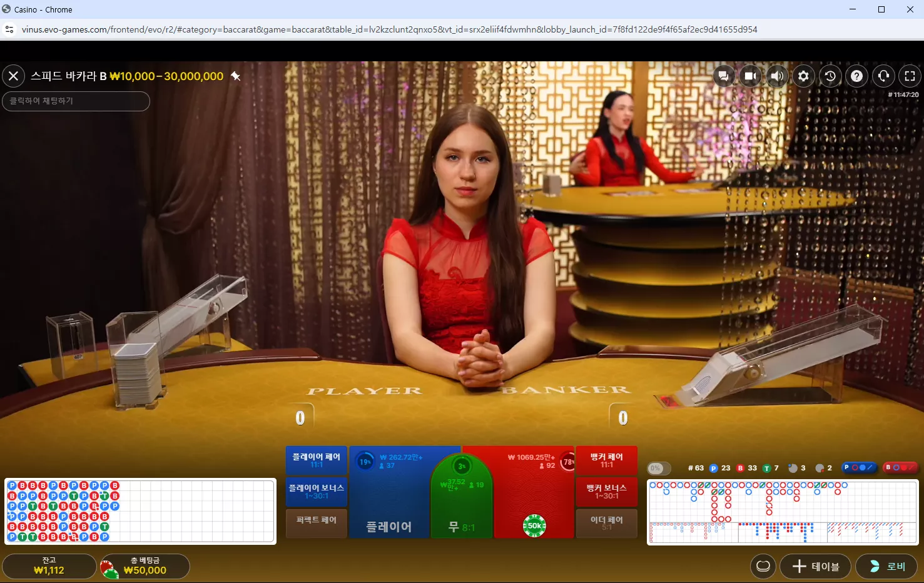Click the table limit ₩10,000–30,000,000
The width and height of the screenshot is (924, 583).
tap(166, 76)
